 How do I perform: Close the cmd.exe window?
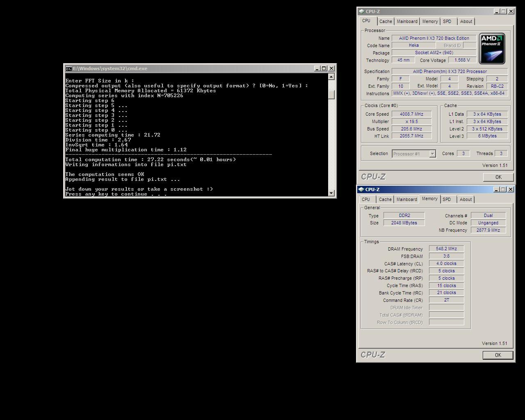click(331, 68)
